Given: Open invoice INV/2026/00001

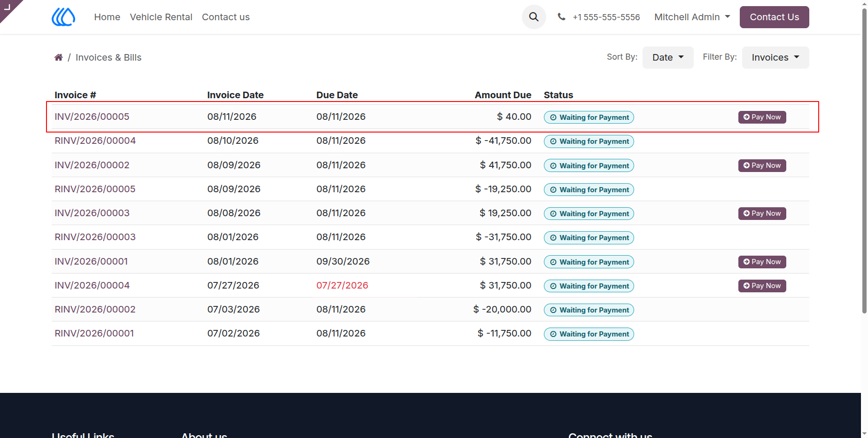Looking at the screenshot, I should tap(91, 261).
